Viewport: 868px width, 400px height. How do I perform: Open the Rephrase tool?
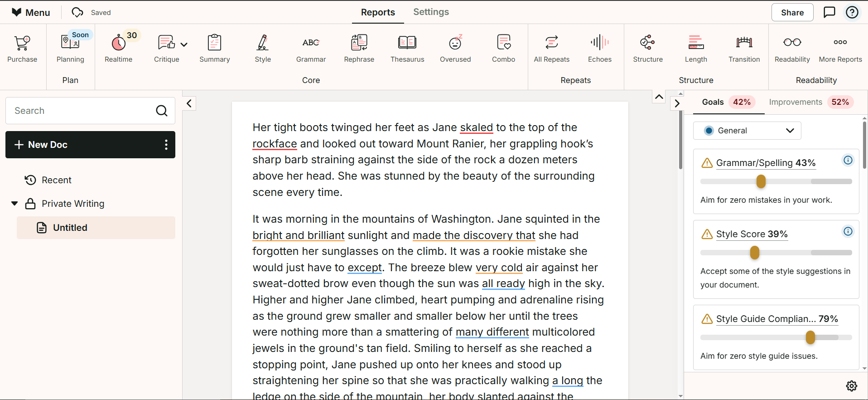click(359, 49)
